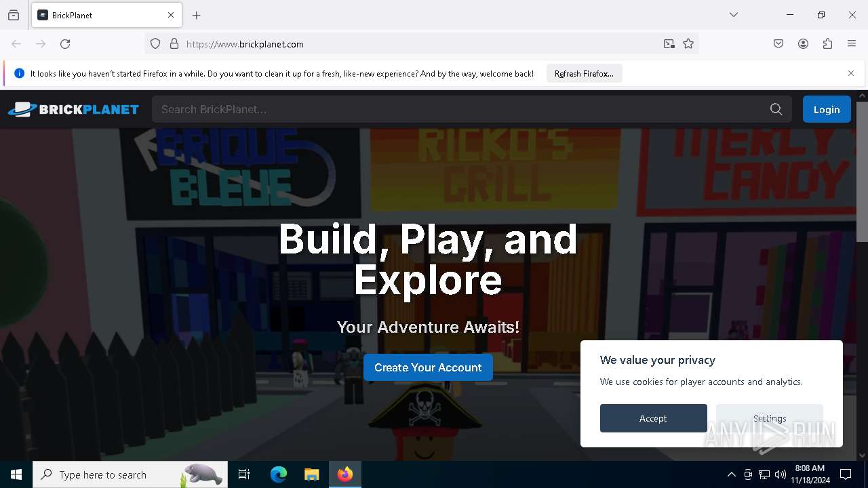Click the blue Login button

(x=827, y=109)
